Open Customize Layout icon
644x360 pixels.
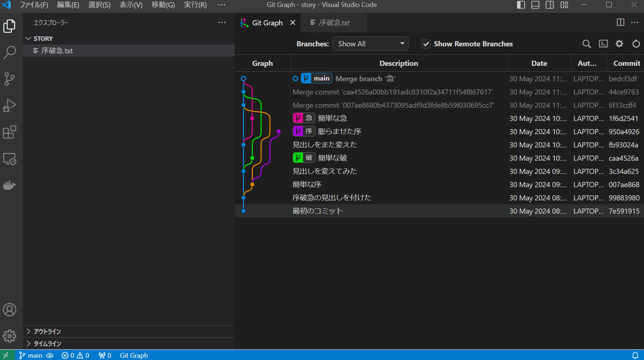(564, 5)
